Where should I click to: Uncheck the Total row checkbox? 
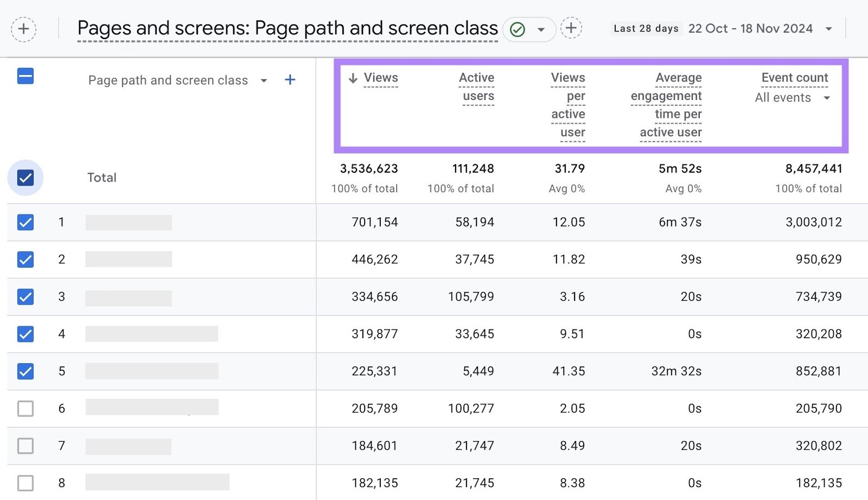(x=24, y=177)
